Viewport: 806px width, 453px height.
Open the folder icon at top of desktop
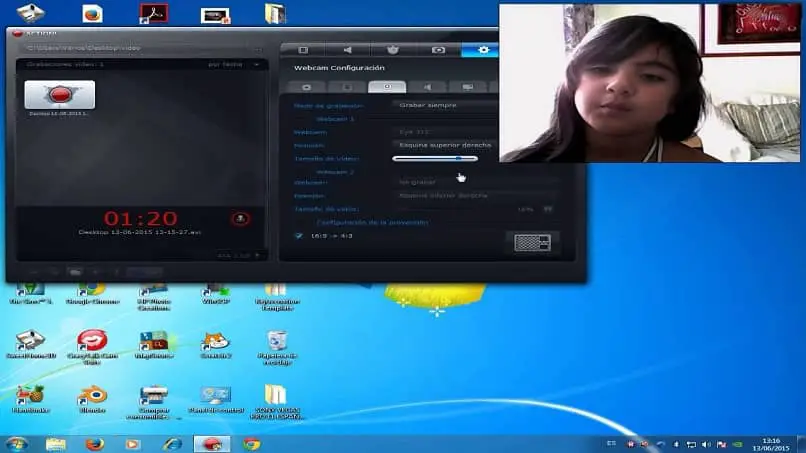click(276, 14)
